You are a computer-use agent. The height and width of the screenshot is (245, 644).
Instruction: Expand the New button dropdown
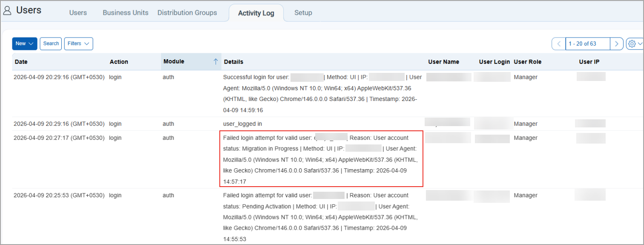25,43
